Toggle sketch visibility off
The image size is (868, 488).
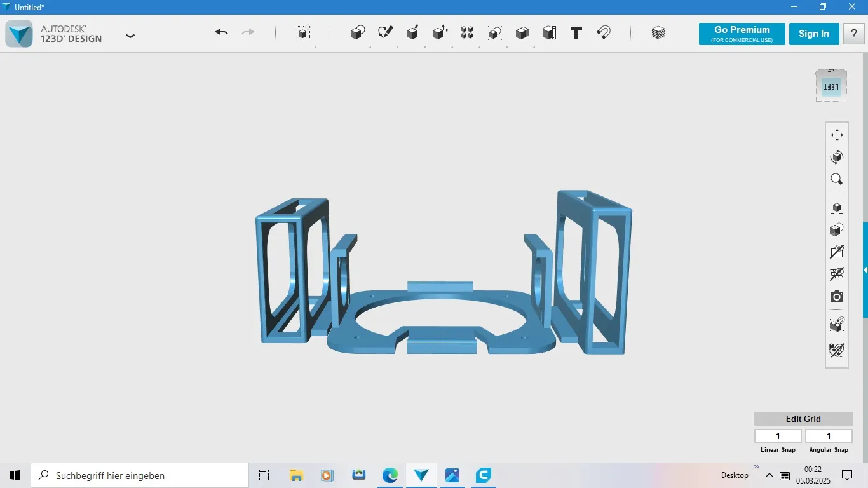tap(837, 252)
